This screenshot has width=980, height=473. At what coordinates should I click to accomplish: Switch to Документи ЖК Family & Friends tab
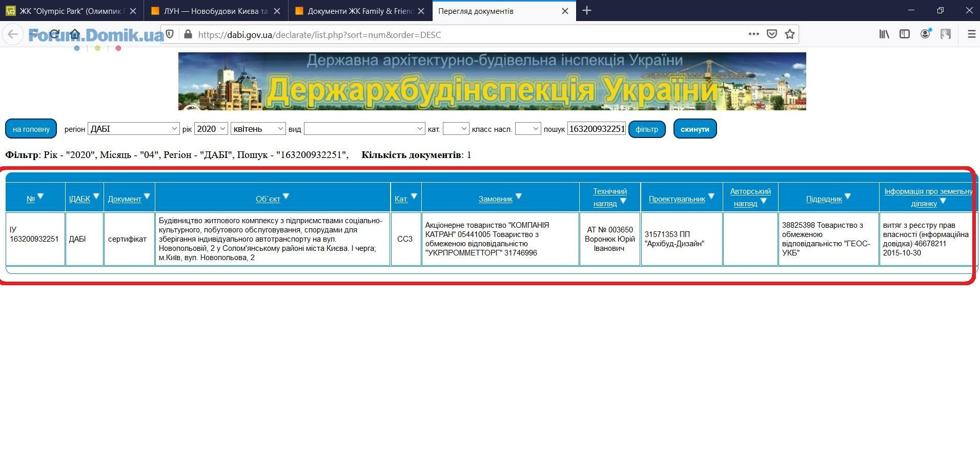360,11
